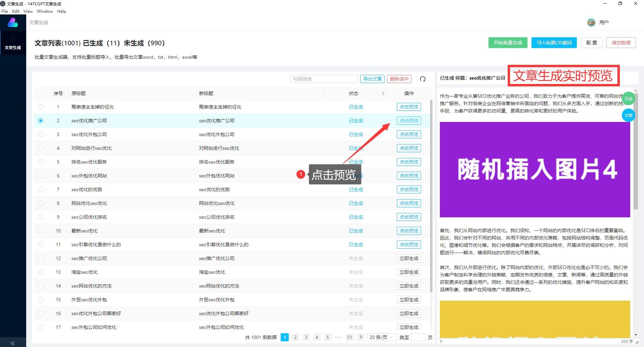Click the 标题搜索 search field
The image size is (644, 347).
click(324, 79)
